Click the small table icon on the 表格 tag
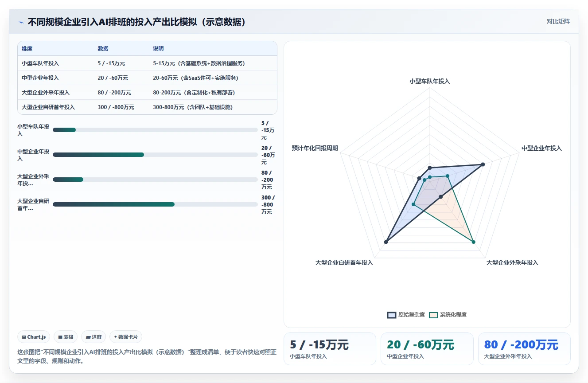Screen dimensions: 588x383 pyautogui.click(x=60, y=337)
